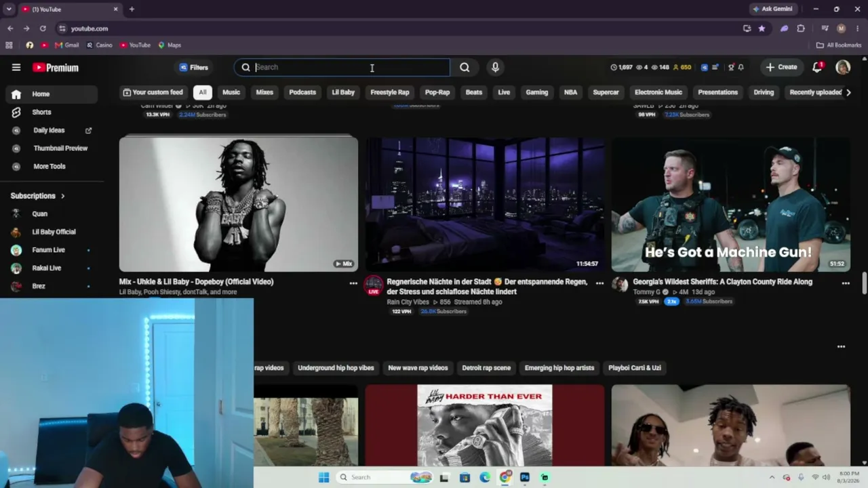Go back with the browser back arrow

(x=10, y=28)
